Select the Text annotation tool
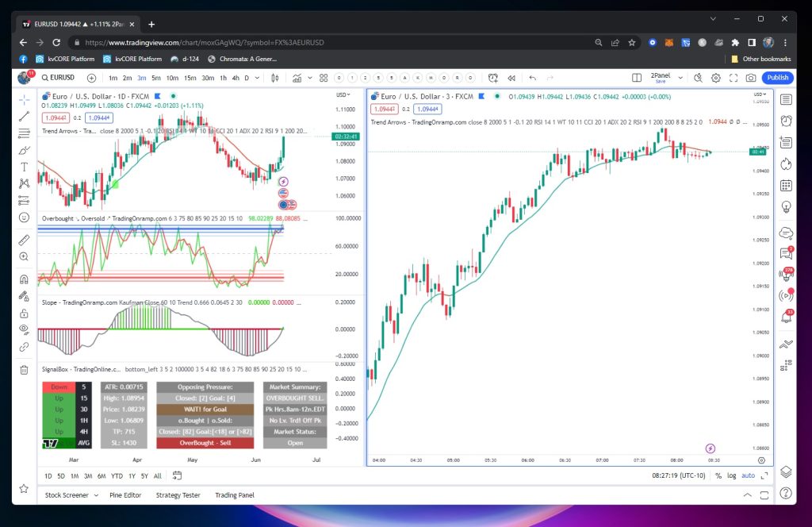Image resolution: width=812 pixels, height=527 pixels. coord(25,167)
